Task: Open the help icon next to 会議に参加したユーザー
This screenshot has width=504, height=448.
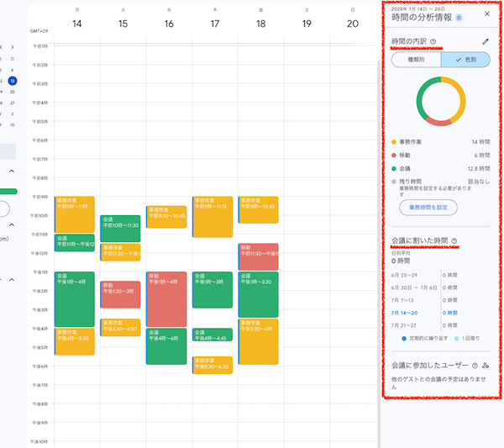Action: [x=475, y=366]
